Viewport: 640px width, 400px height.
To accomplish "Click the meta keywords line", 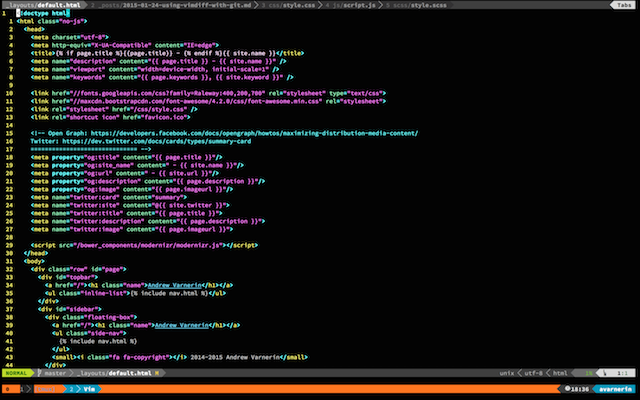I will [x=162, y=77].
